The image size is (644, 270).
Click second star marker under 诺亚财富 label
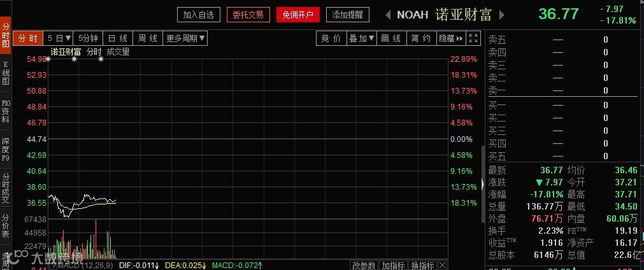click(75, 59)
